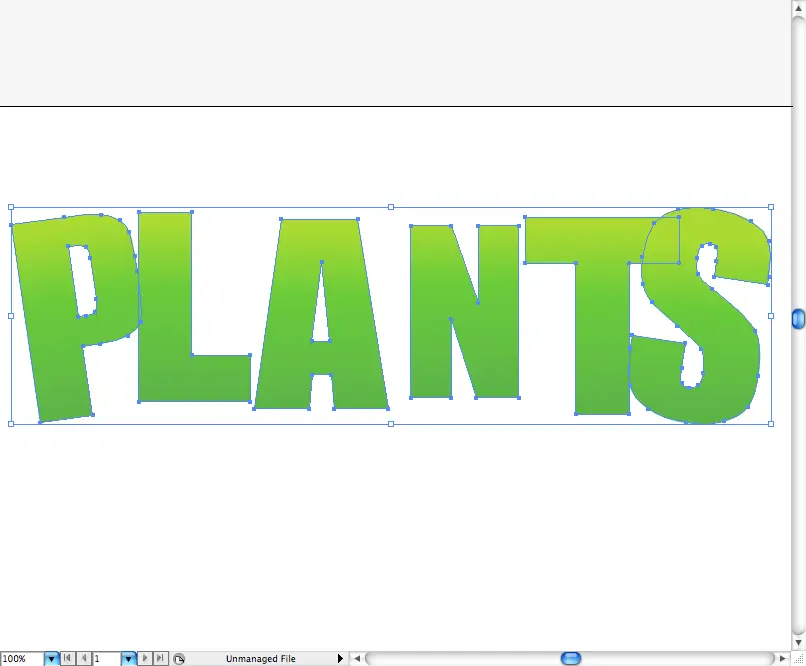Open status bar options flyout arrow
The width and height of the screenshot is (806, 666).
pos(340,659)
